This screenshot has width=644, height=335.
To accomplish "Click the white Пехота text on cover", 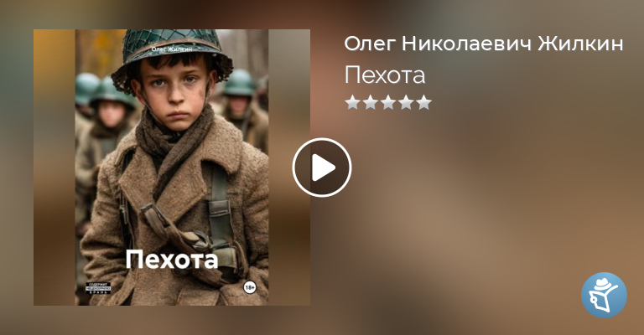I will pyautogui.click(x=172, y=260).
